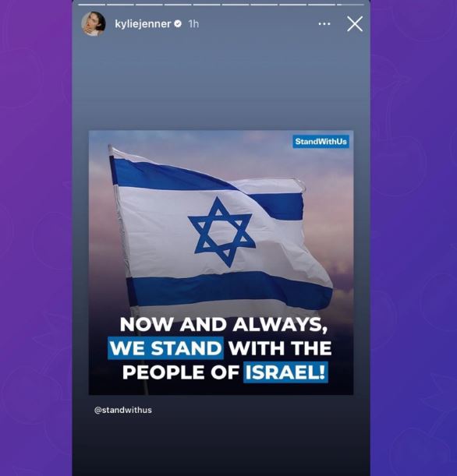Click the 'WITH THE' caption text

click(x=280, y=348)
